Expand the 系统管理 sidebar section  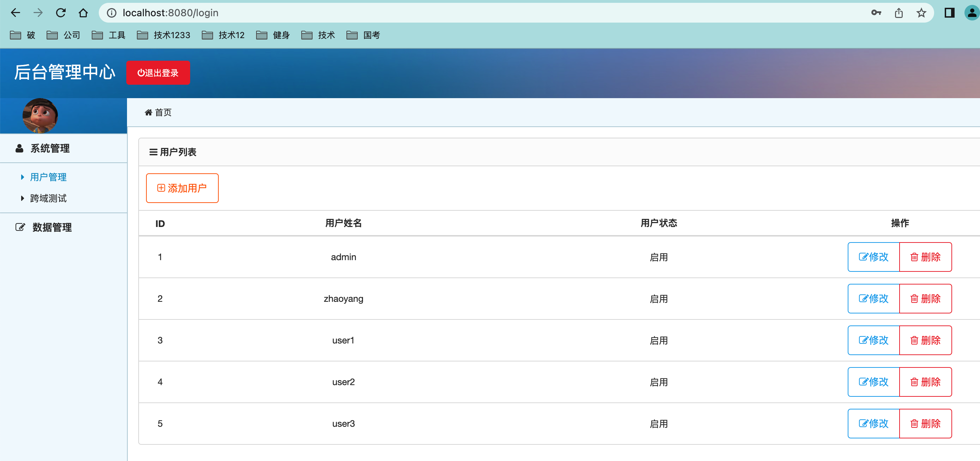[49, 149]
